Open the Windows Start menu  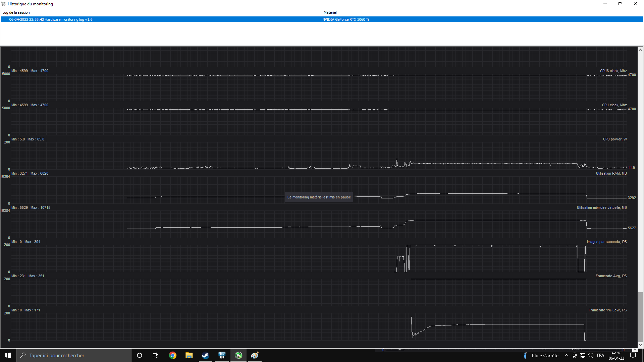coord(8,355)
